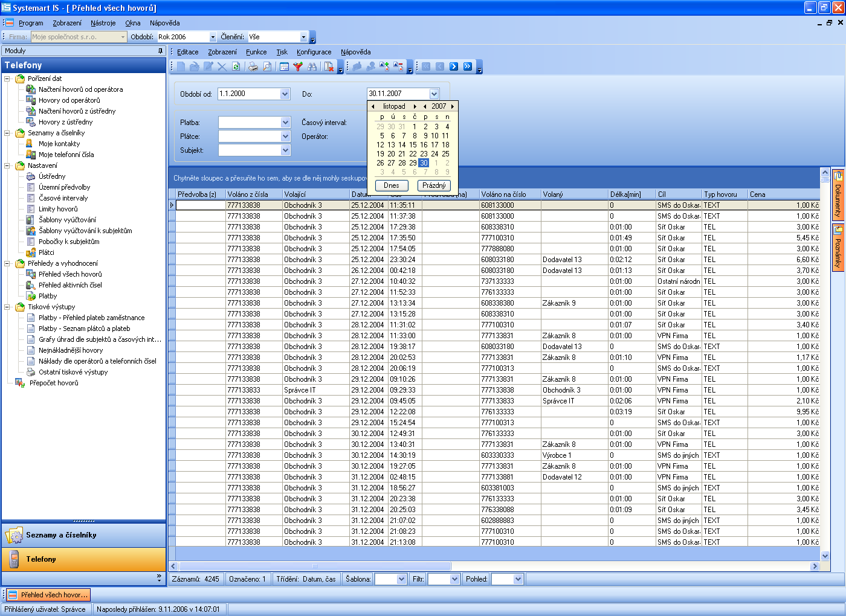Open the Nástroje menu
The image size is (846, 616).
click(x=103, y=23)
